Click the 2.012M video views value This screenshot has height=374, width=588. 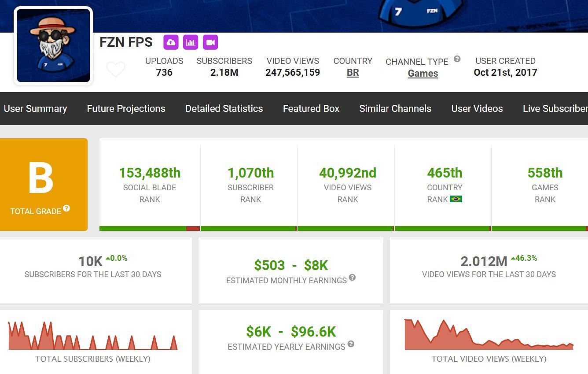click(x=484, y=262)
